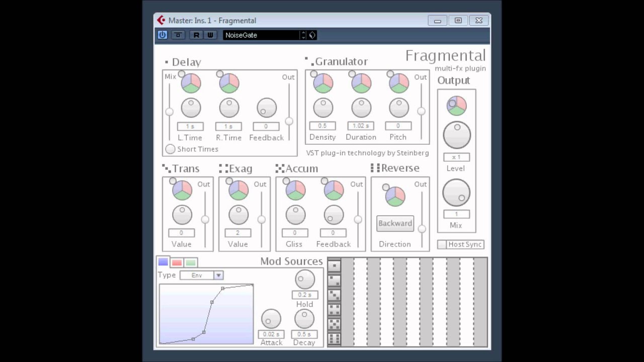Click Pitch modulation pie selector
The height and width of the screenshot is (362, 644).
(399, 83)
